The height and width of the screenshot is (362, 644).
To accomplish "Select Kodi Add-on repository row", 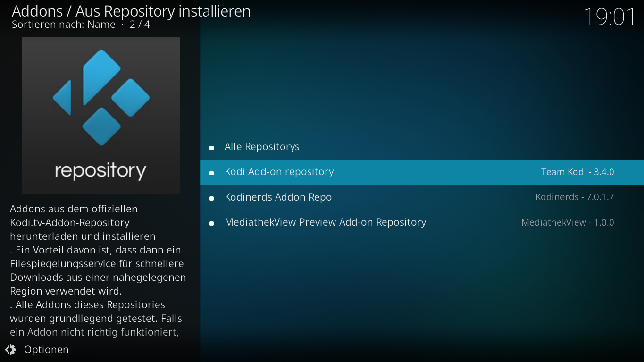I will click(422, 172).
